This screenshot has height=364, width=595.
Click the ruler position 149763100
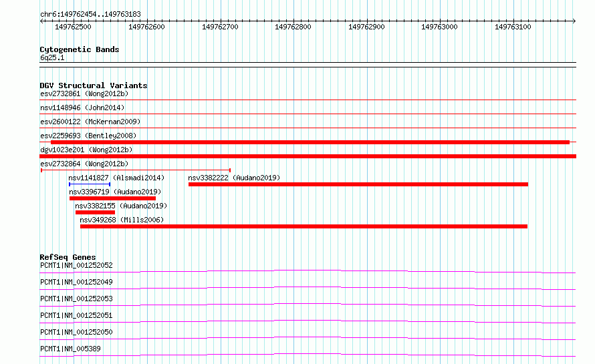tap(513, 27)
